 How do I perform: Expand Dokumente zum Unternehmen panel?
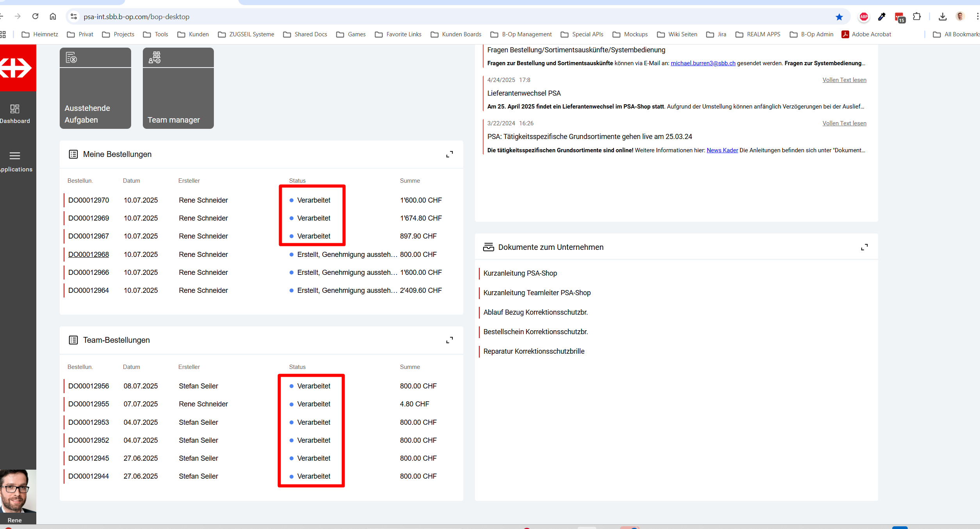(x=864, y=247)
